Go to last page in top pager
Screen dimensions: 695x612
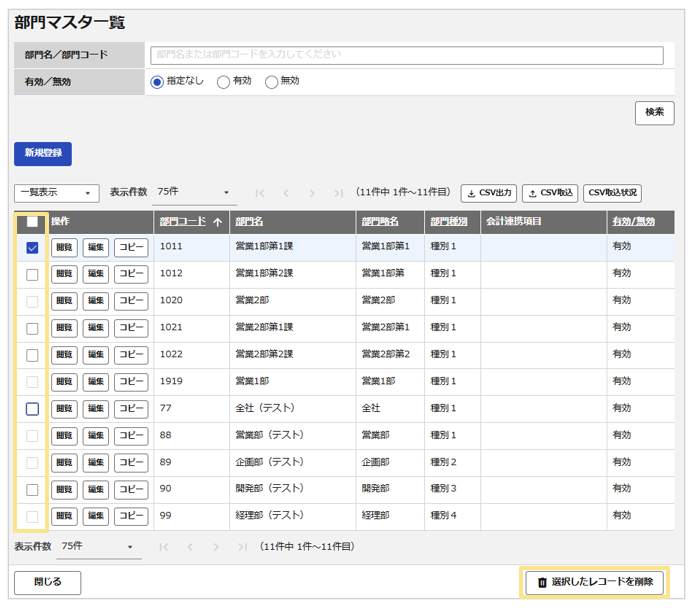tap(339, 193)
